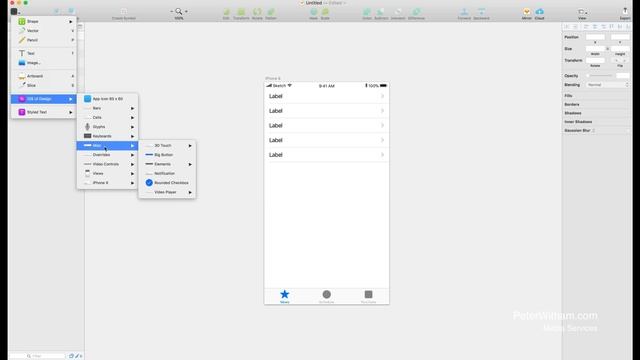Open the View dropdown in toolbar

coord(582,13)
